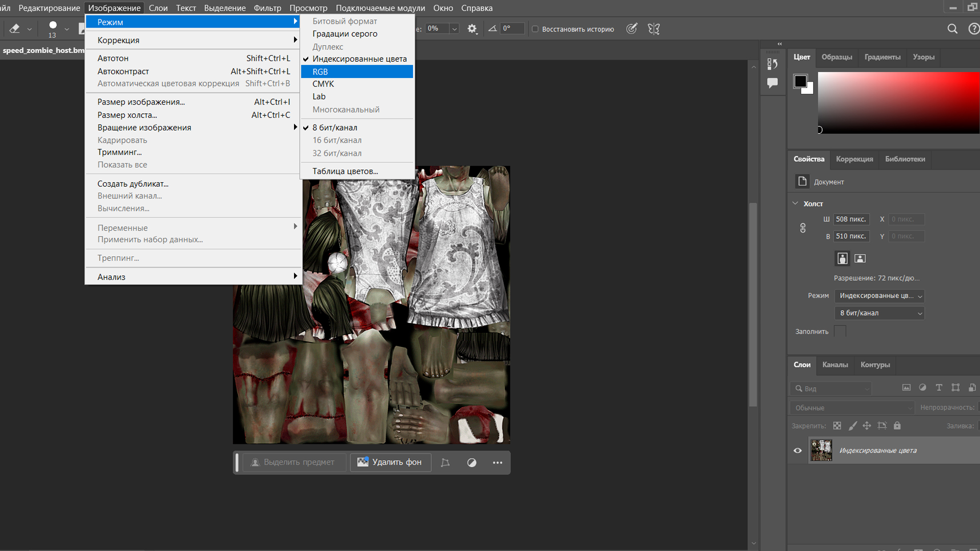This screenshot has height=551, width=980.
Task: Switch to Каналы tab
Action: coord(835,365)
